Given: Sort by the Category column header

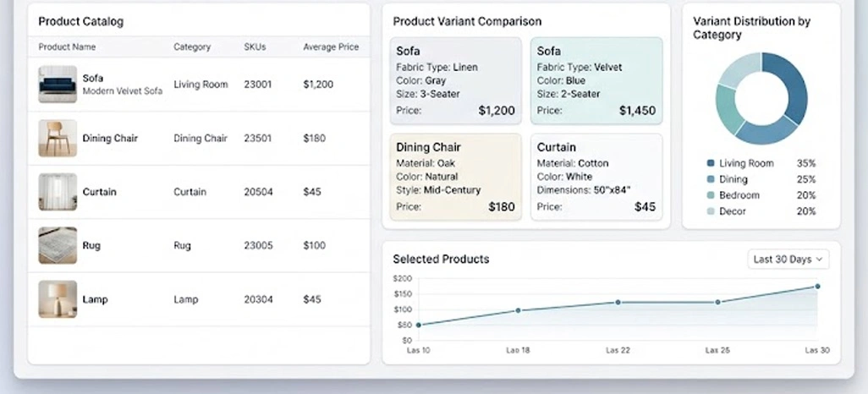Looking at the screenshot, I should point(192,47).
